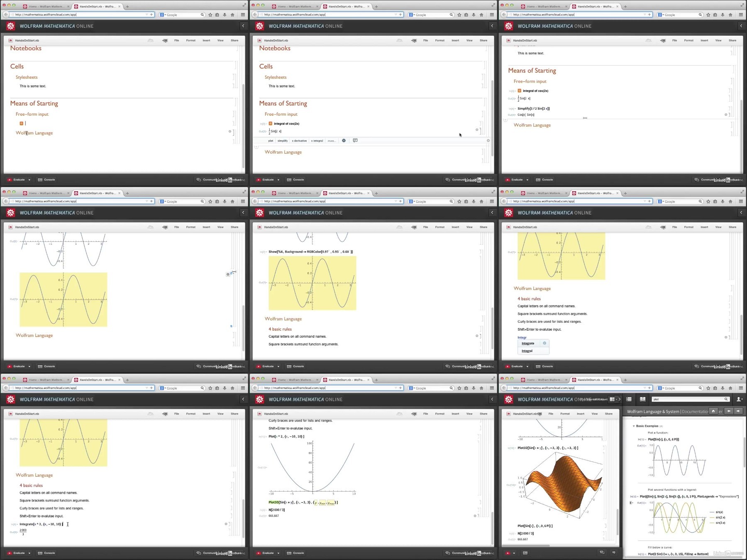The image size is (747, 560).
Task: Click community icon in bottom bar under Plot3D notebook
Action: tap(602, 553)
